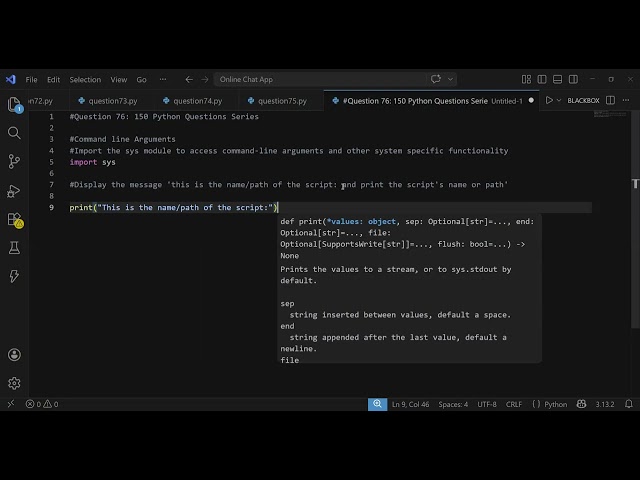Open the View menu

click(119, 80)
